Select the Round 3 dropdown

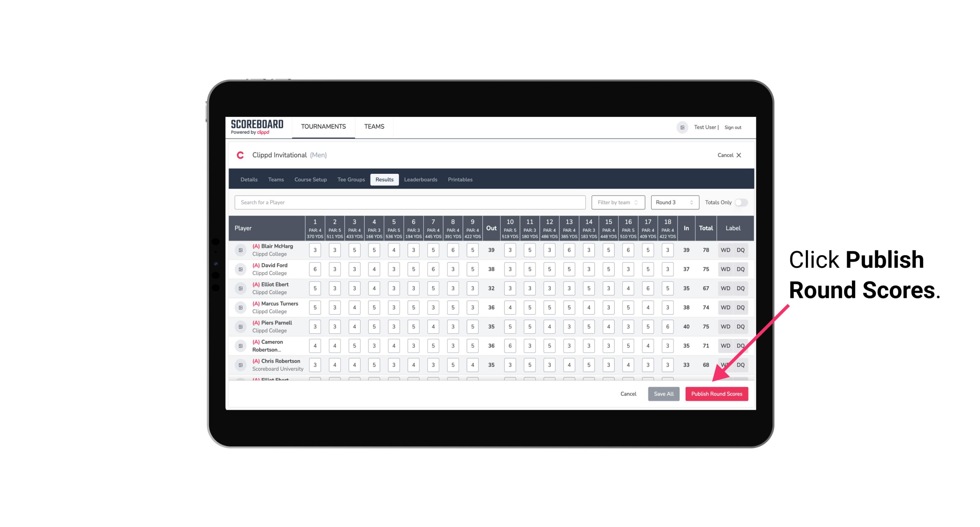(x=674, y=202)
